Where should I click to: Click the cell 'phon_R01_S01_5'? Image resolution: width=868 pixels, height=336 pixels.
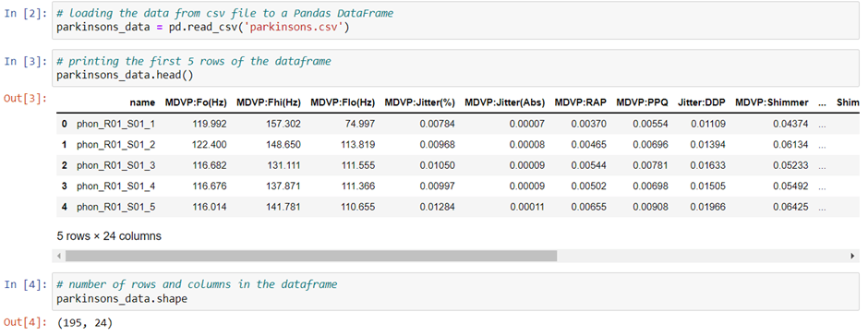pos(115,207)
